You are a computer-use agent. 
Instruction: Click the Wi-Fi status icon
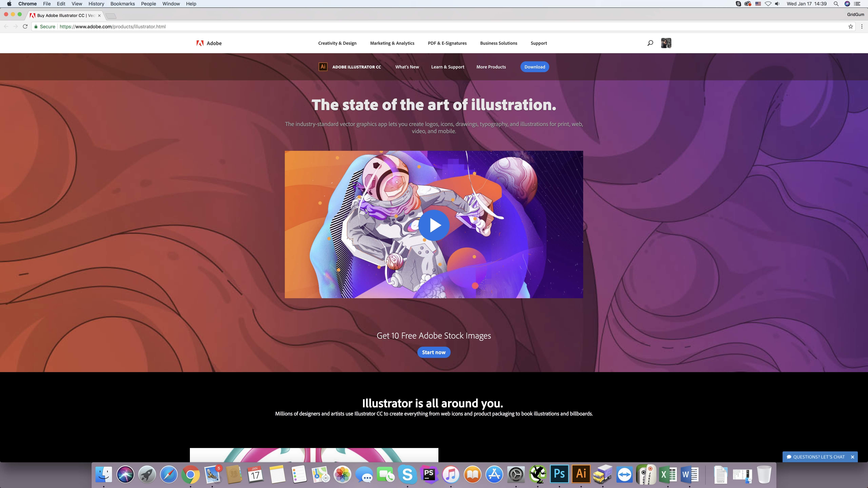768,4
